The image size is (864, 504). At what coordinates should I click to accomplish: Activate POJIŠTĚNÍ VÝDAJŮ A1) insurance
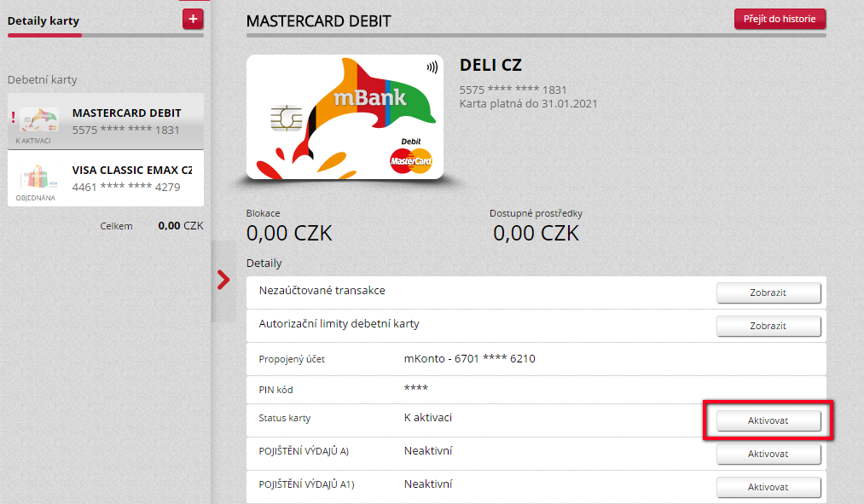(x=768, y=487)
